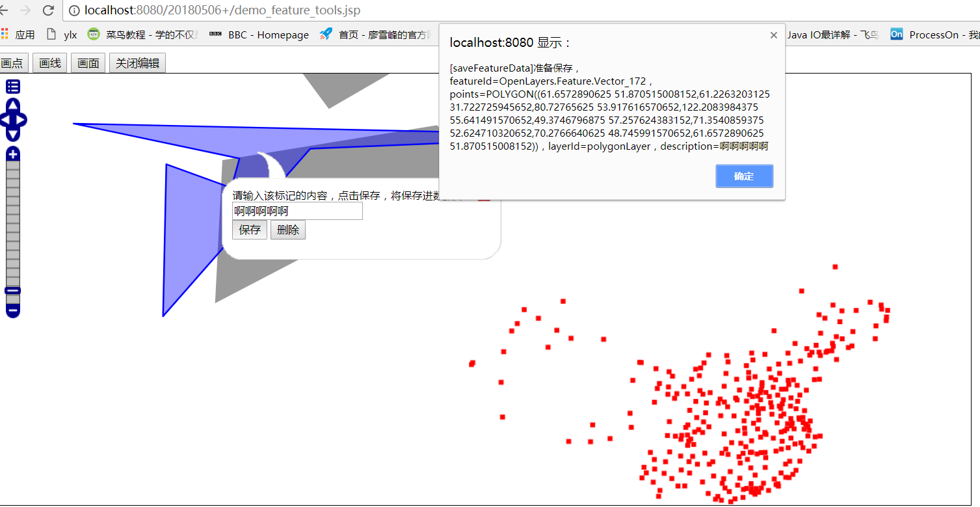The height and width of the screenshot is (507, 980).
Task: Select the 画面 draw polygon tool
Action: (x=88, y=63)
